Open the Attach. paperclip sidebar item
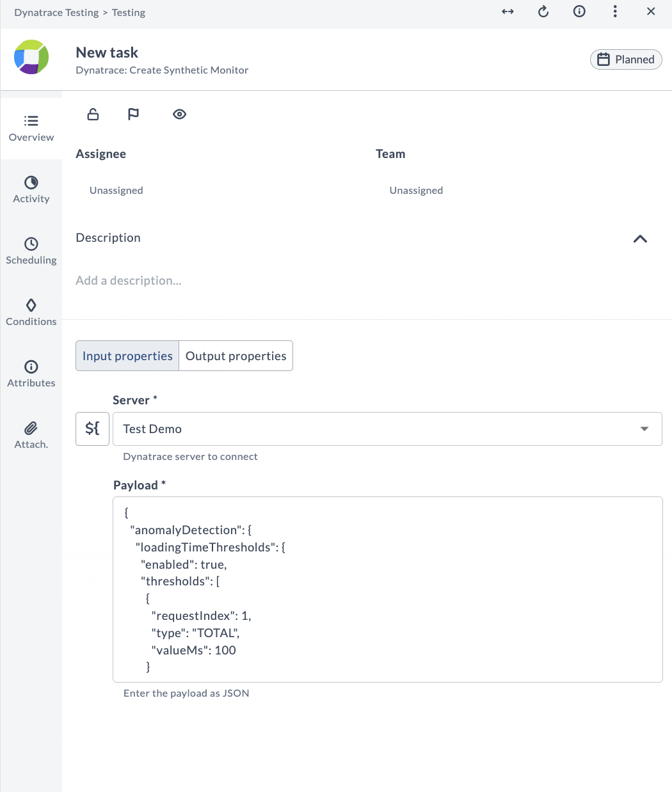 [x=31, y=435]
